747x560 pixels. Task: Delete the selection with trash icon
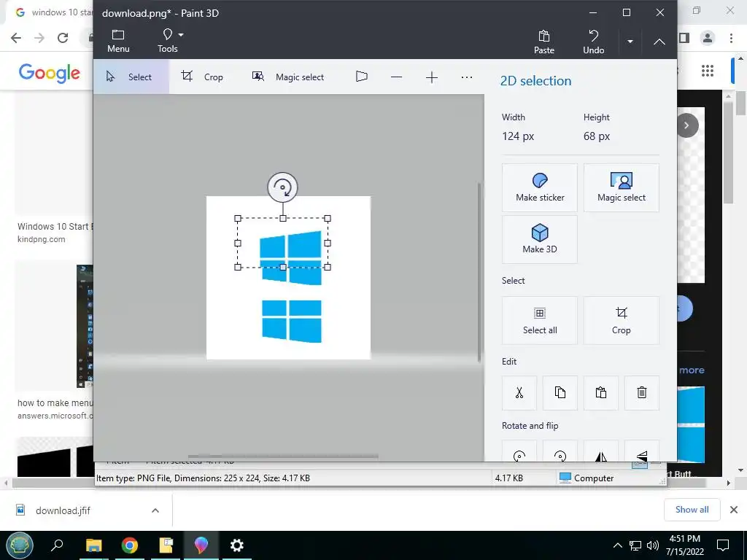642,393
